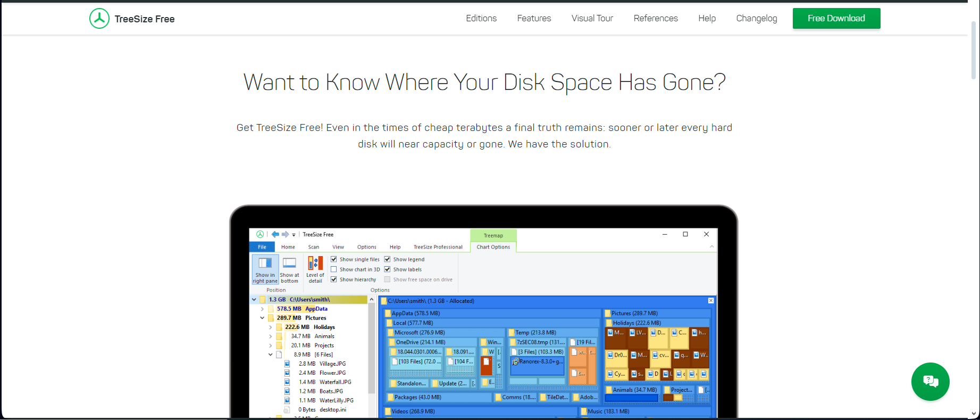Uncheck the Show legend checkbox
Image resolution: width=980 pixels, height=420 pixels.
(x=388, y=259)
